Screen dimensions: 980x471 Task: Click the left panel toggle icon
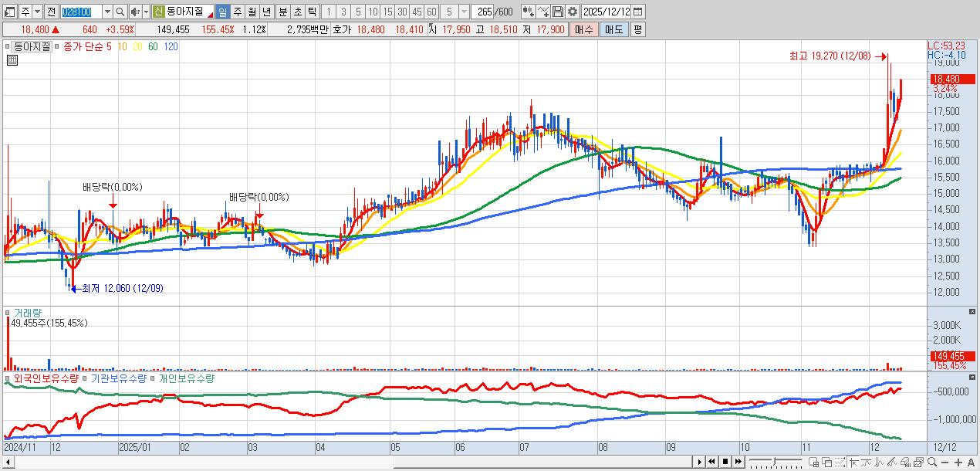coord(9,12)
